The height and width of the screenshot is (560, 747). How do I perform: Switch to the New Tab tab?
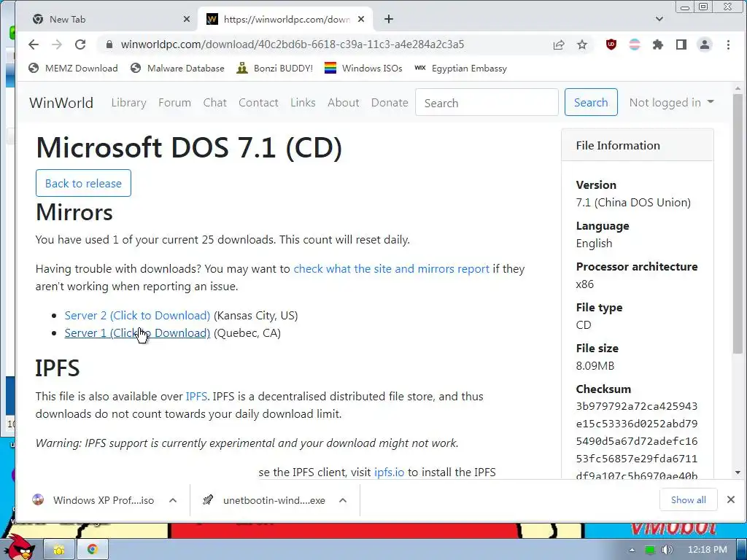[109, 19]
